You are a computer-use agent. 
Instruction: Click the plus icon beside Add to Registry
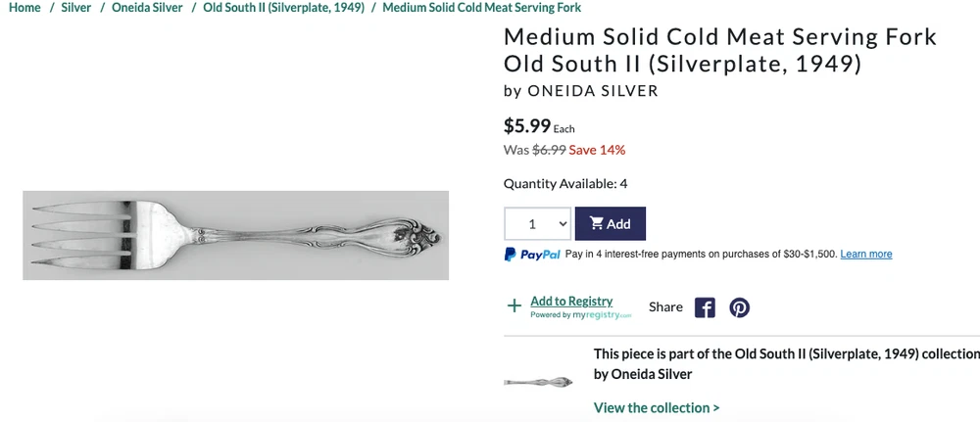tap(514, 306)
